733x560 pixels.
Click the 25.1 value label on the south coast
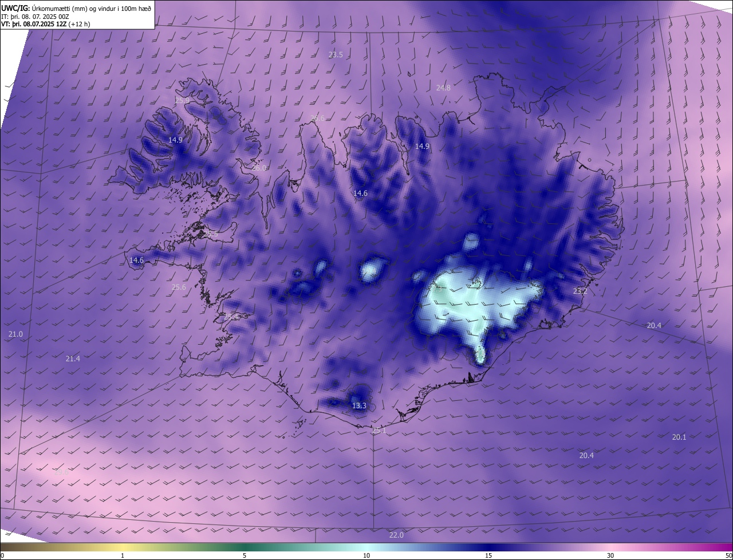click(379, 431)
